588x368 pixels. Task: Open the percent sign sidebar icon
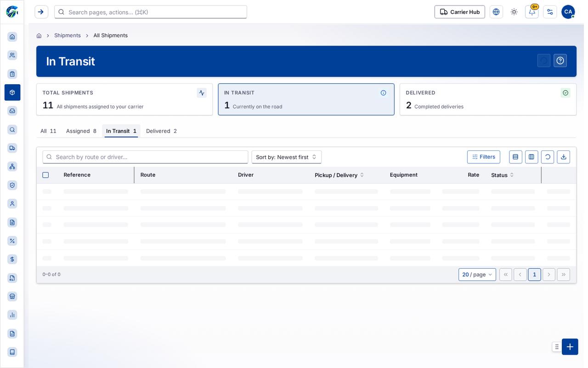12,241
